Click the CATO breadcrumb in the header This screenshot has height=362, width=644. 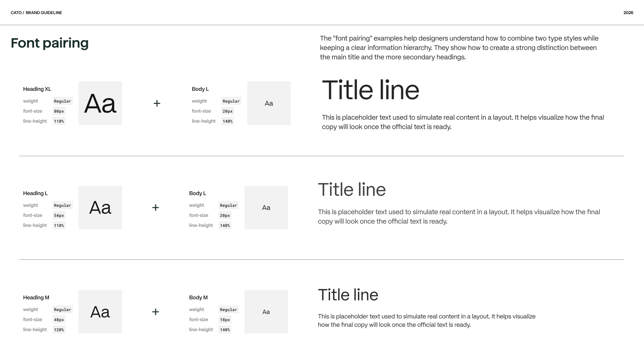[16, 13]
